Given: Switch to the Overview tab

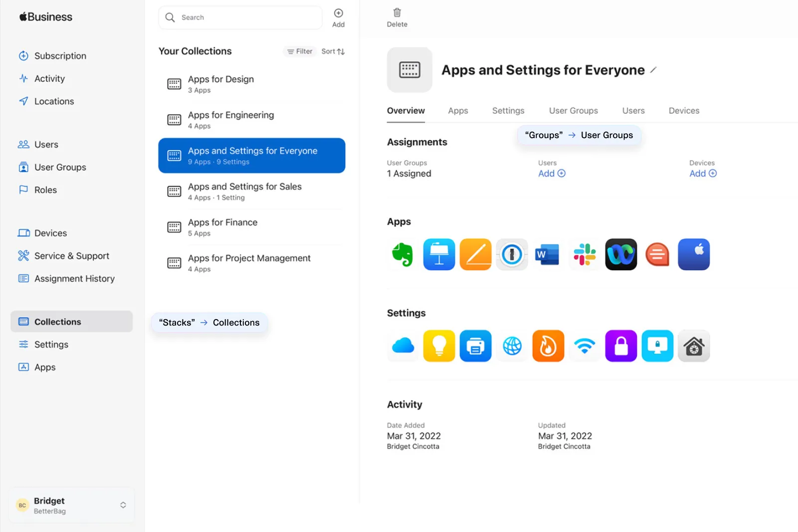Looking at the screenshot, I should pyautogui.click(x=406, y=111).
